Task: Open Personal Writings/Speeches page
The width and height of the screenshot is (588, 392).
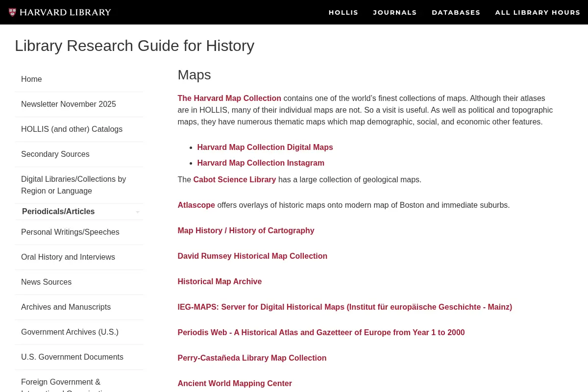Action: click(79, 232)
